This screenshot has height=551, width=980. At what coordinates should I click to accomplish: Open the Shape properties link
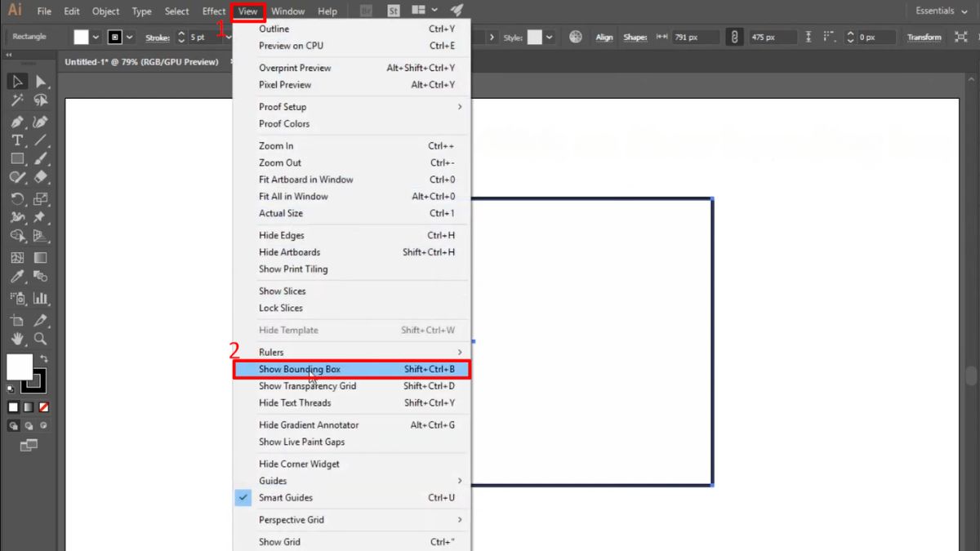click(x=635, y=38)
